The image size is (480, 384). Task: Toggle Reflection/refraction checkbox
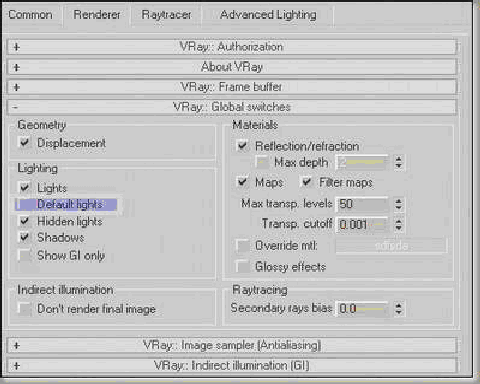coord(242,146)
